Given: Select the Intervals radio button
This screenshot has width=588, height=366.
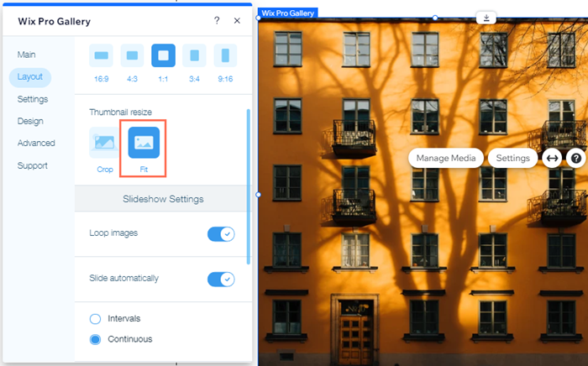Looking at the screenshot, I should [x=95, y=319].
